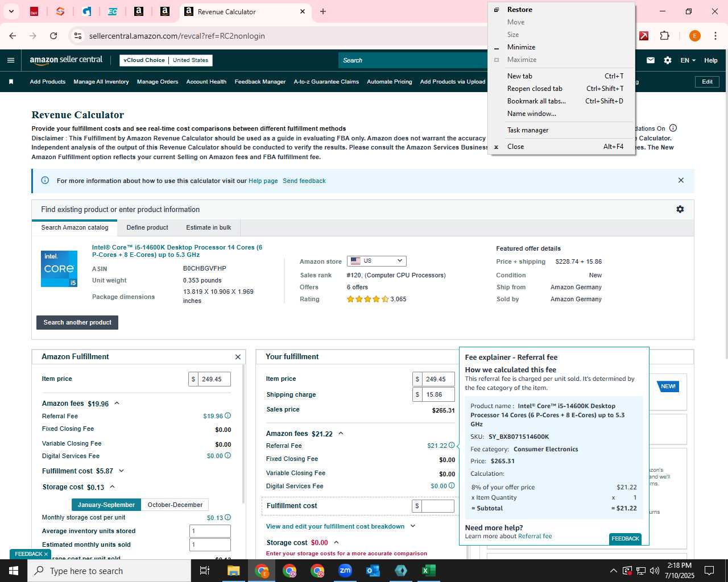
Task: Click Amazon Fulfillment Item price input field
Action: (x=214, y=379)
